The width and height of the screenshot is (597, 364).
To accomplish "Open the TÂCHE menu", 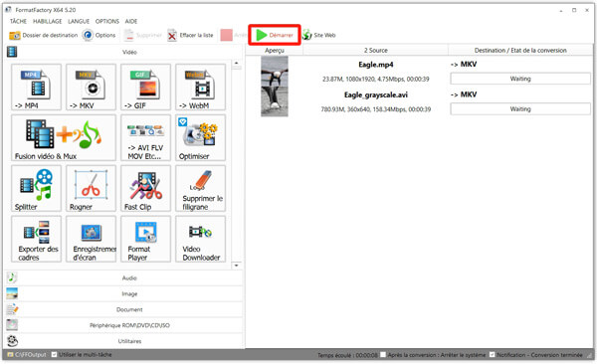I will 18,21.
